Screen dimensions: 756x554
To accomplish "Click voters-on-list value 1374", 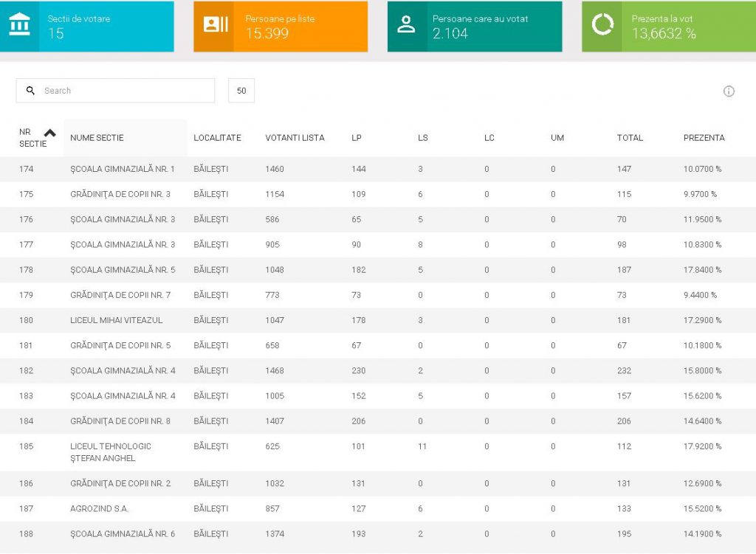I will pos(275,534).
